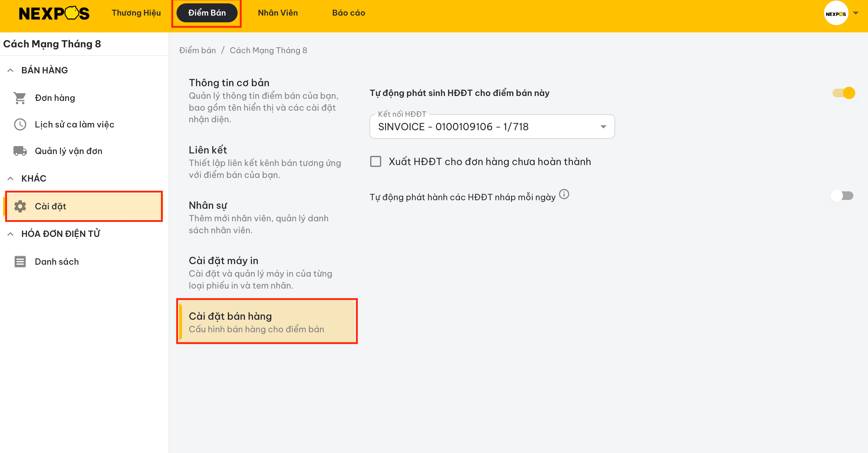Viewport: 868px width, 453px height.
Task: Select the Điểm Bán tab
Action: click(x=207, y=13)
